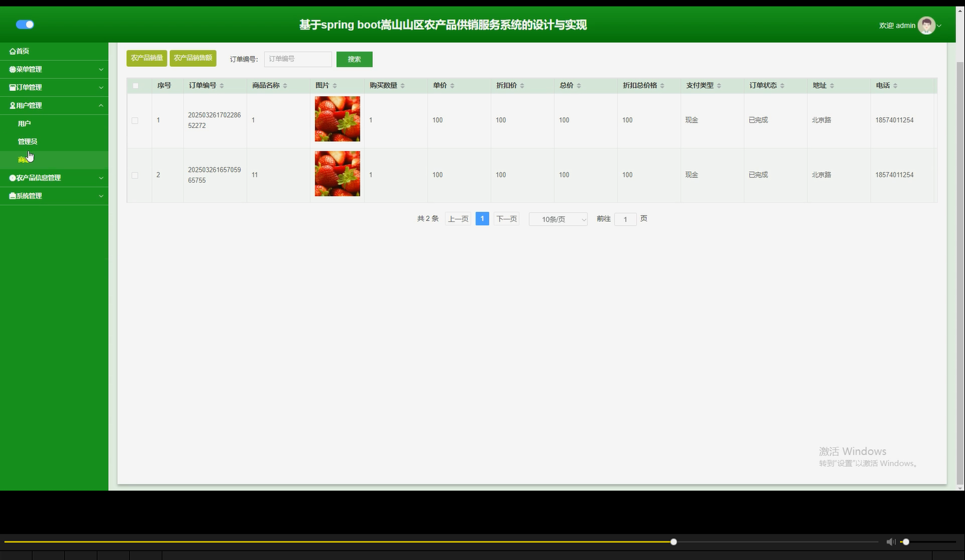Expand the 农产品信息管理 chevron

[101, 178]
